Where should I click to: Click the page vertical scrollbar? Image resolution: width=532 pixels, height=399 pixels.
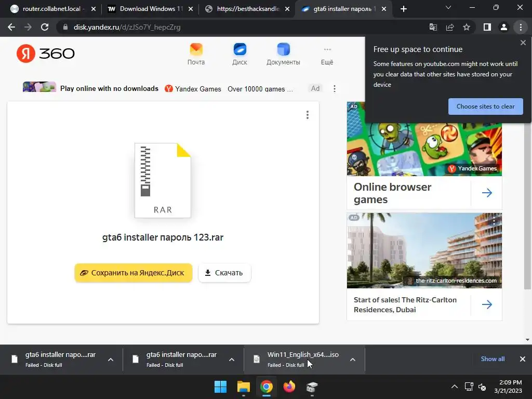(527, 206)
